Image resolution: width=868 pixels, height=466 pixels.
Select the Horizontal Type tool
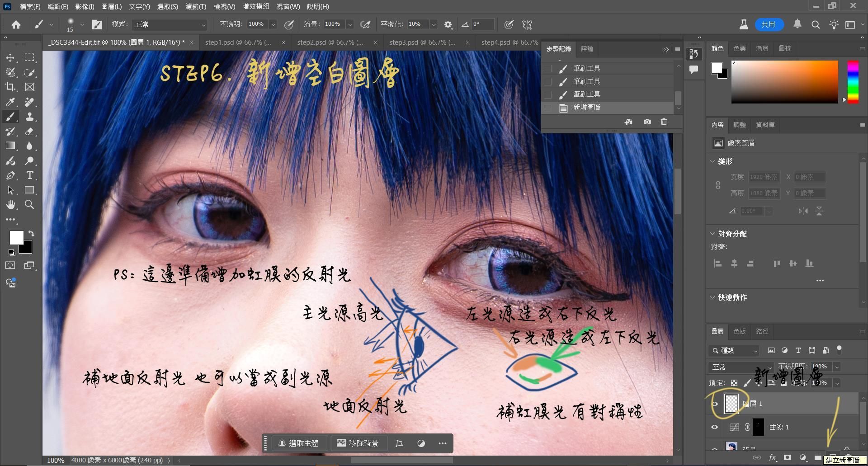click(x=29, y=175)
